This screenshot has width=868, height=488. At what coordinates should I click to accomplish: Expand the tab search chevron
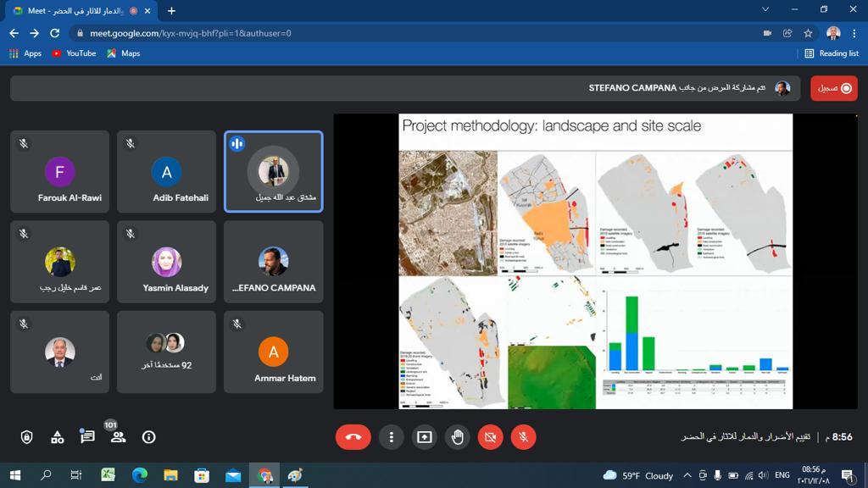[765, 10]
